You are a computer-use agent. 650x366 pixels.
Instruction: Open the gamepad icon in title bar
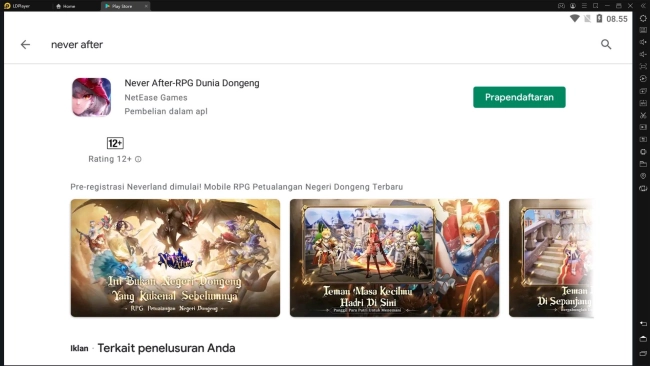point(561,6)
